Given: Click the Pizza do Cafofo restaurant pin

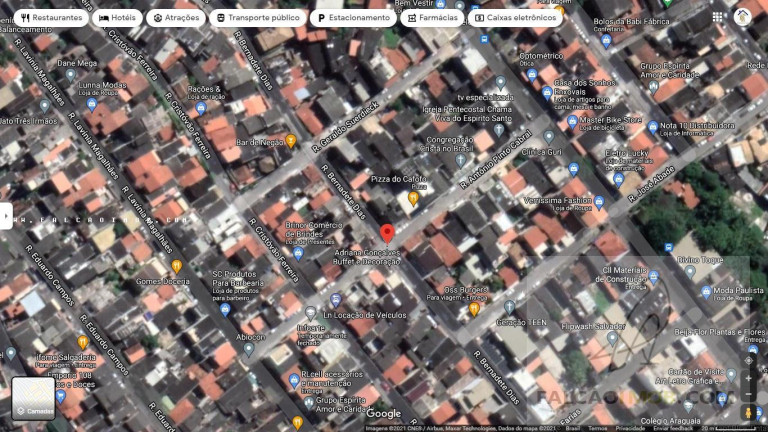Looking at the screenshot, I should pos(413,198).
